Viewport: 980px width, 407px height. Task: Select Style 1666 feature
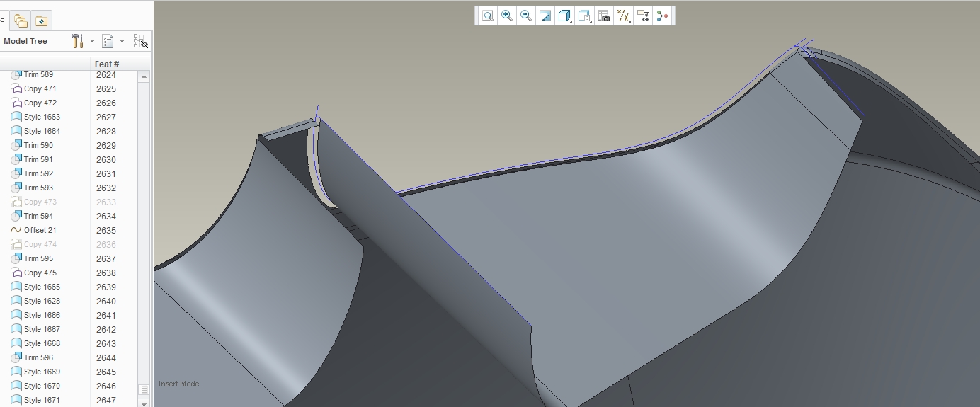tap(42, 315)
